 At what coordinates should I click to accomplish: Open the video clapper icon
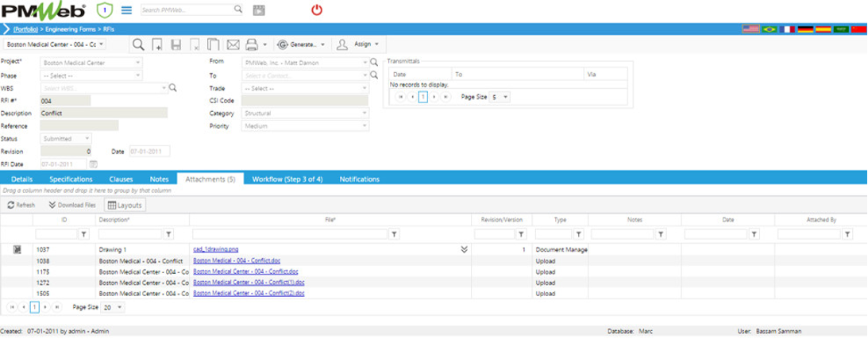[x=259, y=10]
